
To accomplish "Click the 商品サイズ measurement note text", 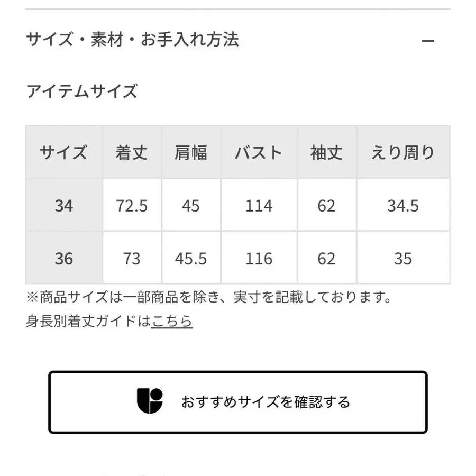I will point(209,297).
